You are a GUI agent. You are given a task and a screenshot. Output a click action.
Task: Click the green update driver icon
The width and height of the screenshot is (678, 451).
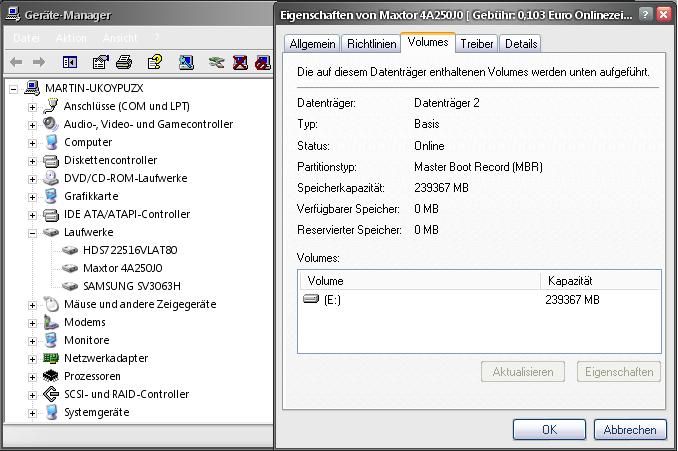pyautogui.click(x=217, y=63)
